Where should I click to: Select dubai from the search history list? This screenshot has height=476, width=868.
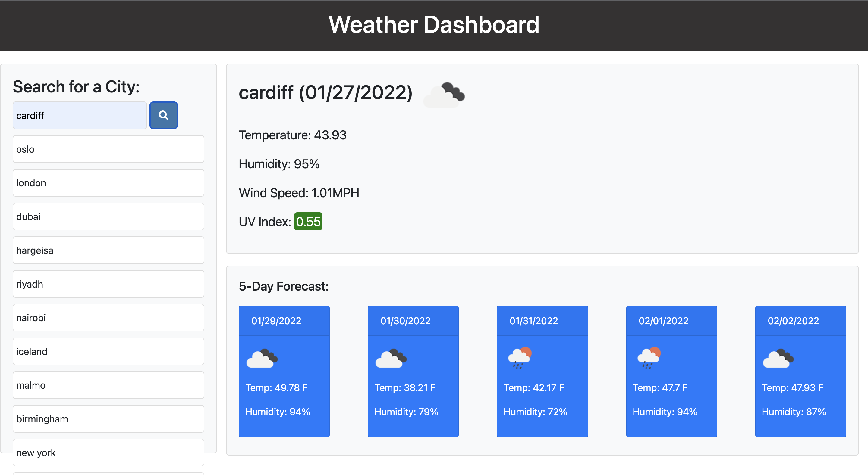click(108, 216)
